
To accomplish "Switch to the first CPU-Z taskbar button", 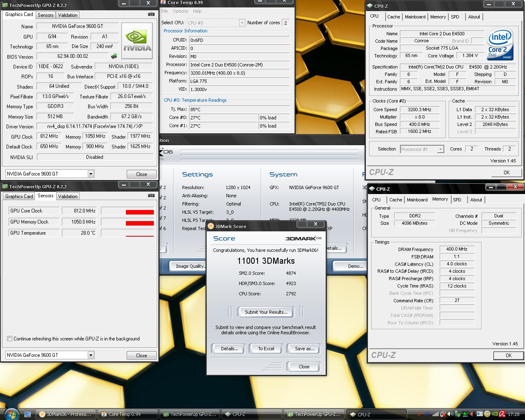I will coord(252,414).
